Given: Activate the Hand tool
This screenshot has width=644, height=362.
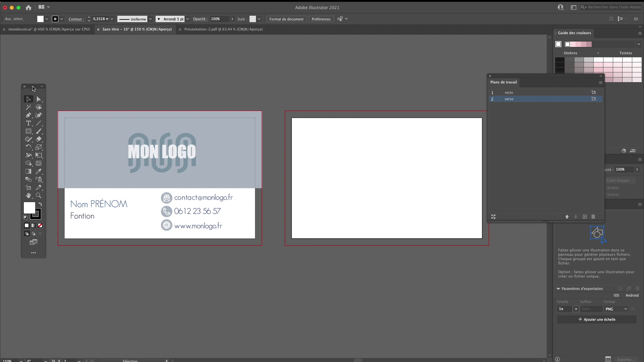Looking at the screenshot, I should pos(29,195).
